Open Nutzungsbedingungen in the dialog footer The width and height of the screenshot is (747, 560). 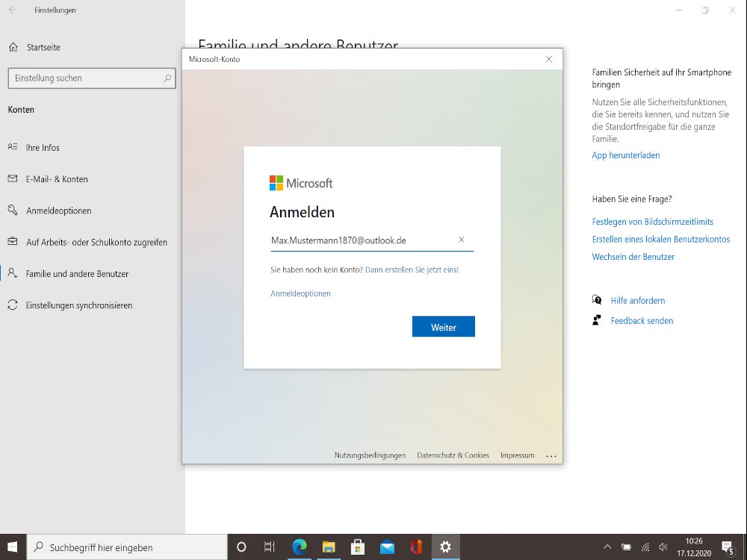[x=370, y=455]
